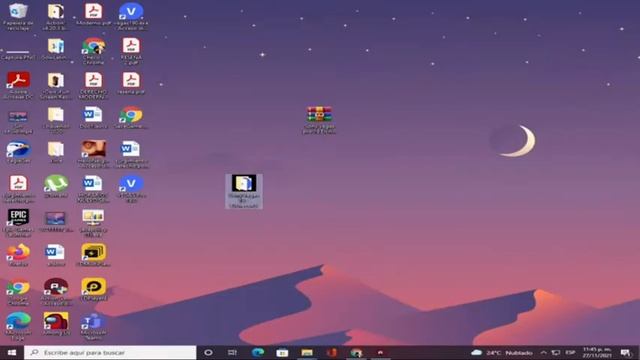
Task: Open Task View on the taskbar
Action: coord(232,352)
